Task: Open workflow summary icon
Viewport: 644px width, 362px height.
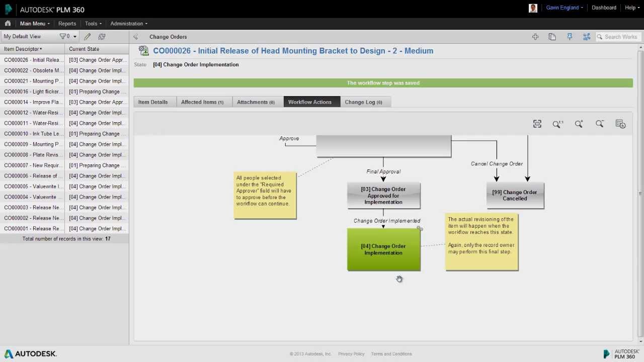Action: [x=620, y=124]
